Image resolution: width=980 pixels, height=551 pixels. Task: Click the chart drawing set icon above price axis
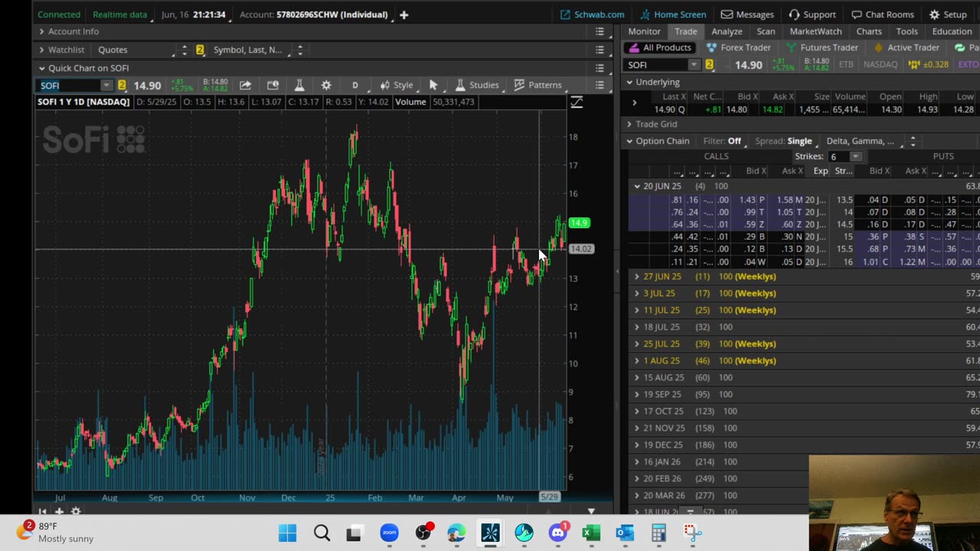click(577, 102)
